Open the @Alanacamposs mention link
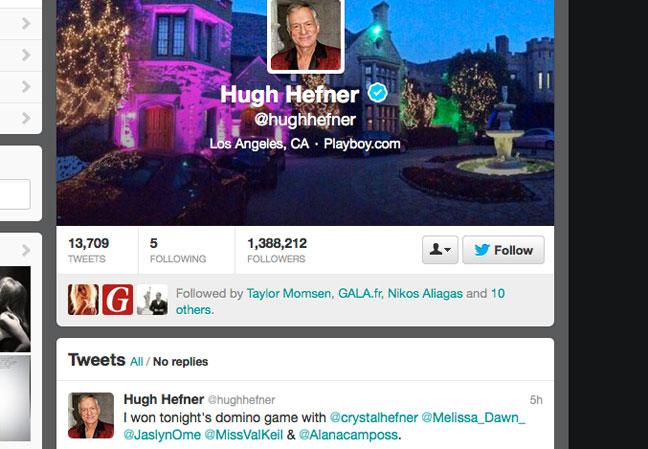Viewport: 648px width, 449px height. point(348,435)
